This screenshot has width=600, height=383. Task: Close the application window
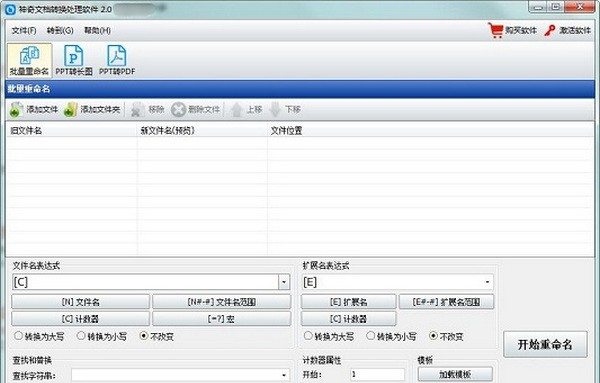pyautogui.click(x=580, y=7)
